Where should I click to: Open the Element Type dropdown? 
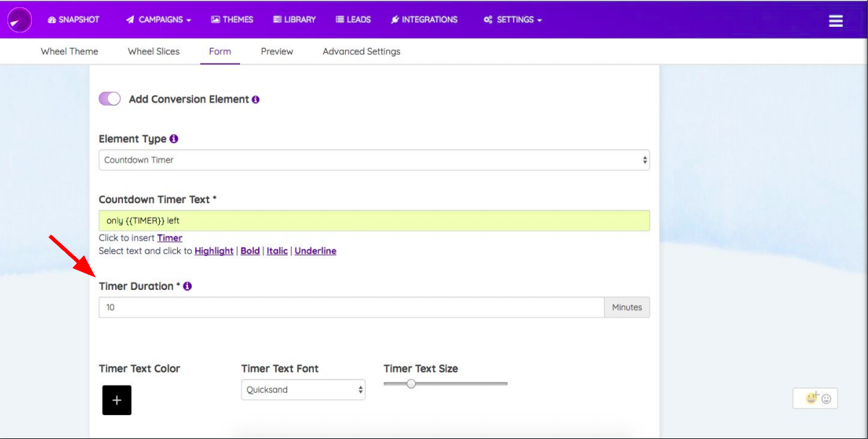click(374, 160)
